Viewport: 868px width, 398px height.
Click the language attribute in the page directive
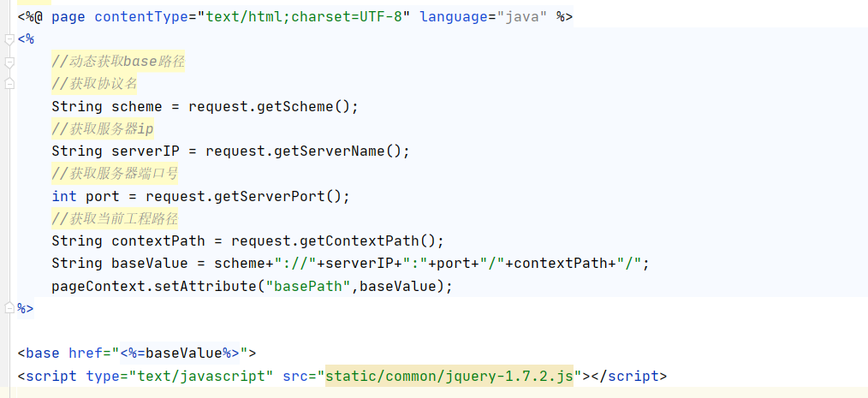454,17
